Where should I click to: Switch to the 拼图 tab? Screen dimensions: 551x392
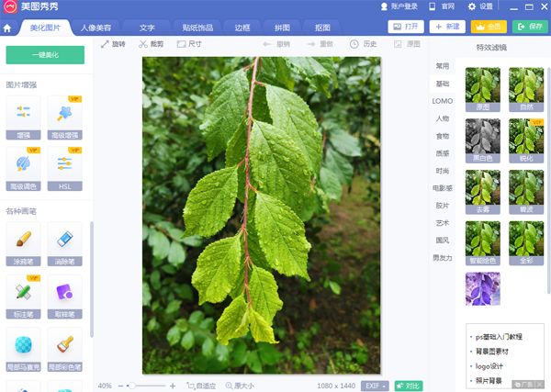[282, 28]
